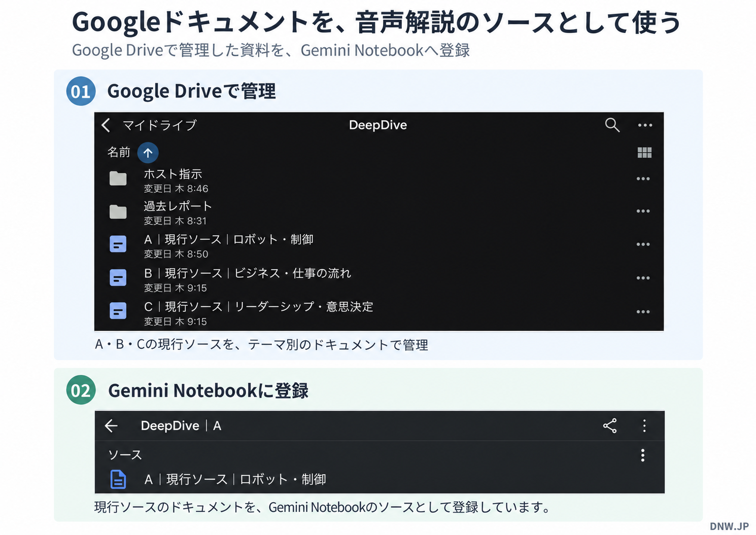Open the 過去レポート folder icon
Screen dimensions: 756x535
pyautogui.click(x=118, y=211)
